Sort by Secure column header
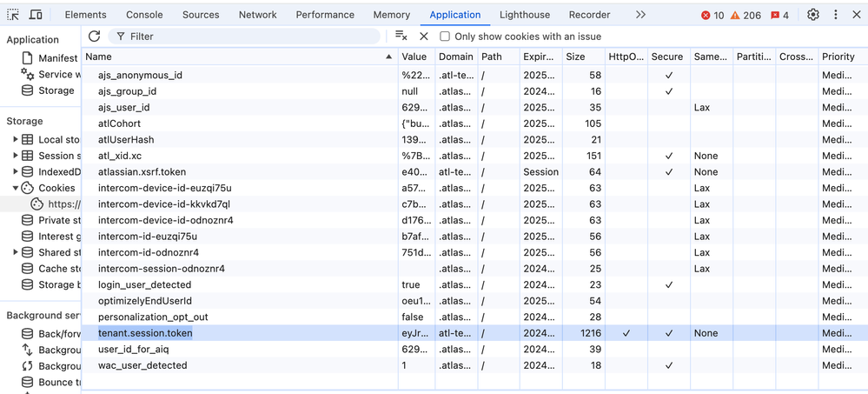Image resolution: width=868 pixels, height=394 pixels. 669,57
